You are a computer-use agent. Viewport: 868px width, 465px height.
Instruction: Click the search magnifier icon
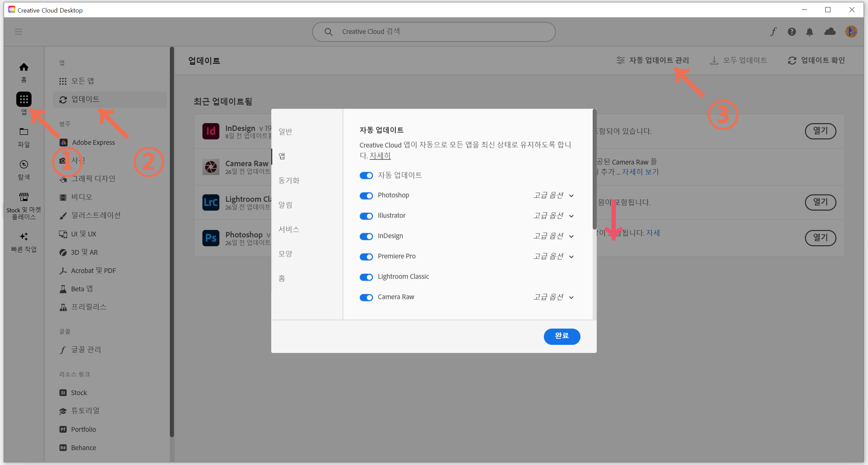click(328, 32)
